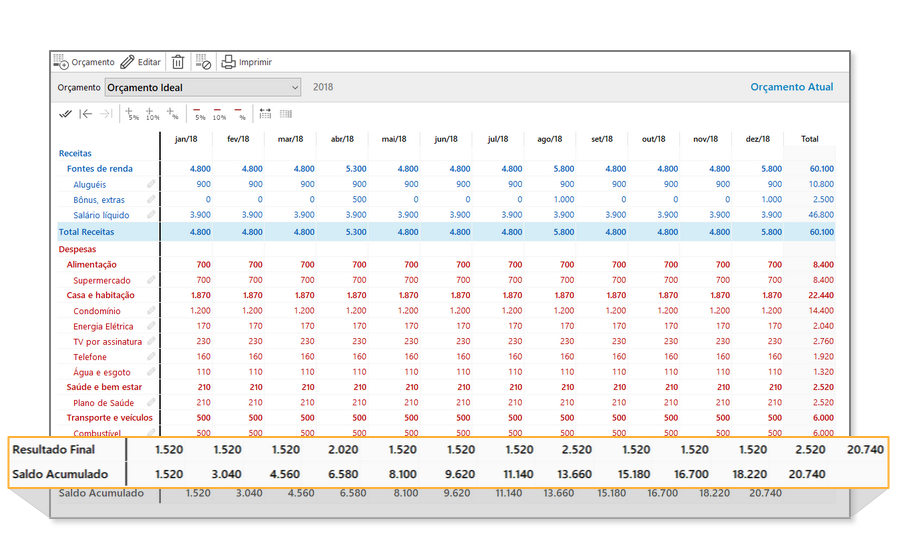Click the pencil icon on Água e esgoto row

click(x=151, y=371)
